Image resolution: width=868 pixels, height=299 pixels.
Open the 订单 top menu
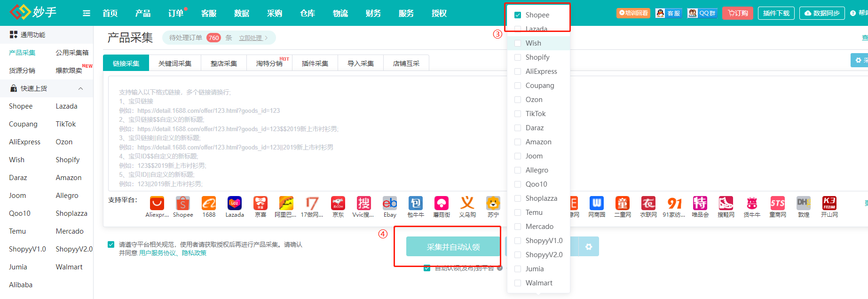[x=176, y=13]
